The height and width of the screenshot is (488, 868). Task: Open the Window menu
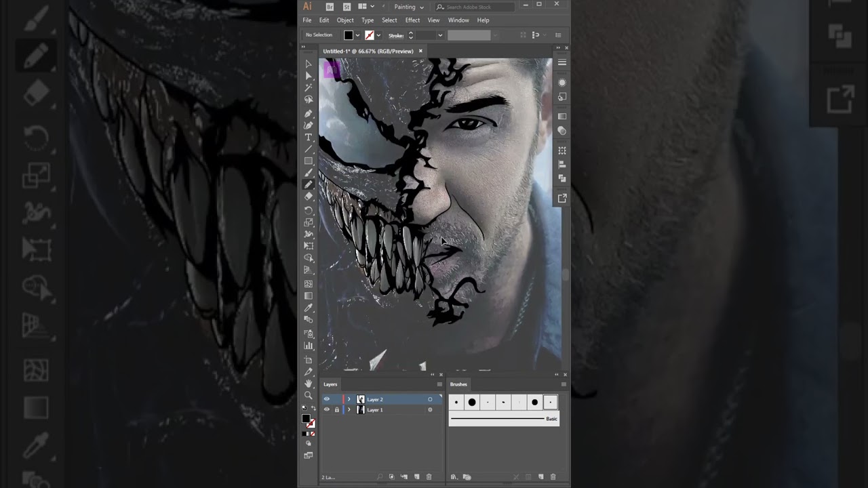point(458,20)
